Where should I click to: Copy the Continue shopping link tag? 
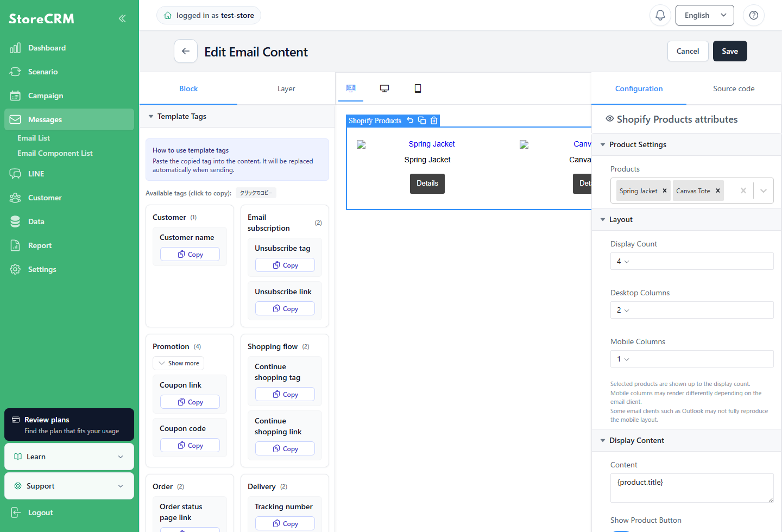click(x=285, y=448)
